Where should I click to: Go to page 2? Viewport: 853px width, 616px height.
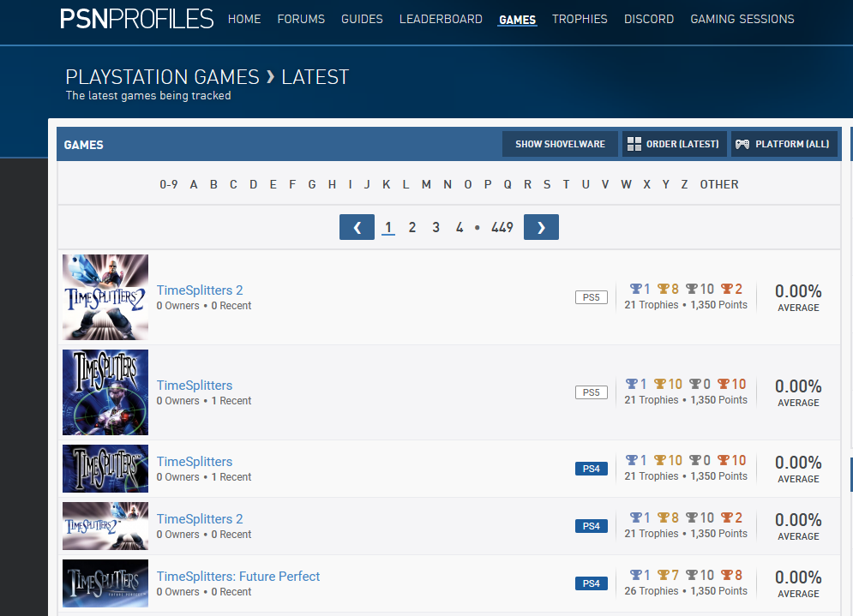(x=411, y=227)
